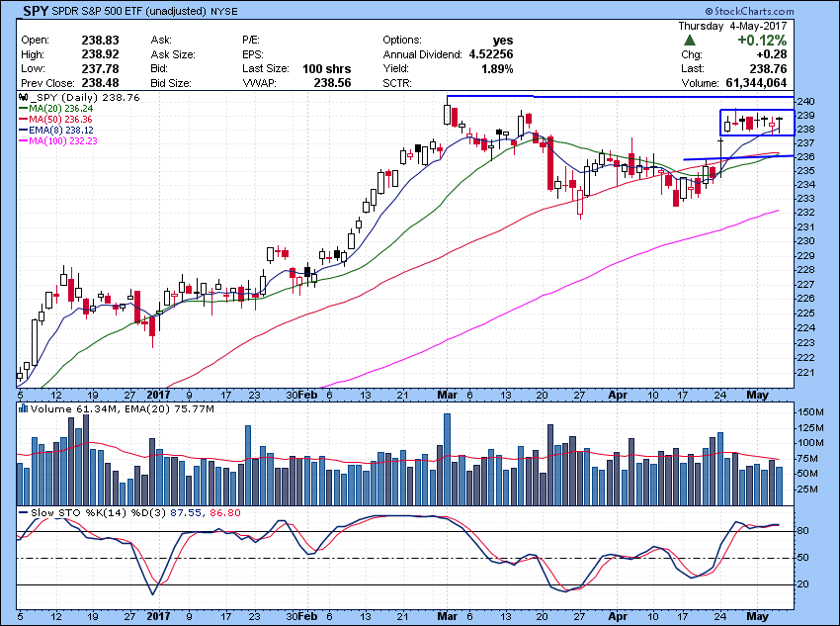Click the 150M volume axis label
The width and height of the screenshot is (840, 626).
coord(811,412)
